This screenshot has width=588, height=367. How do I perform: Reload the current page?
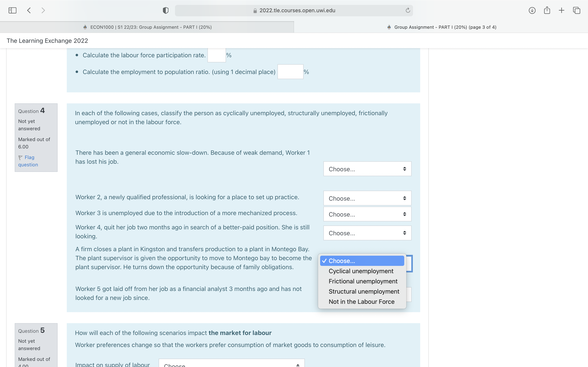[x=407, y=10]
